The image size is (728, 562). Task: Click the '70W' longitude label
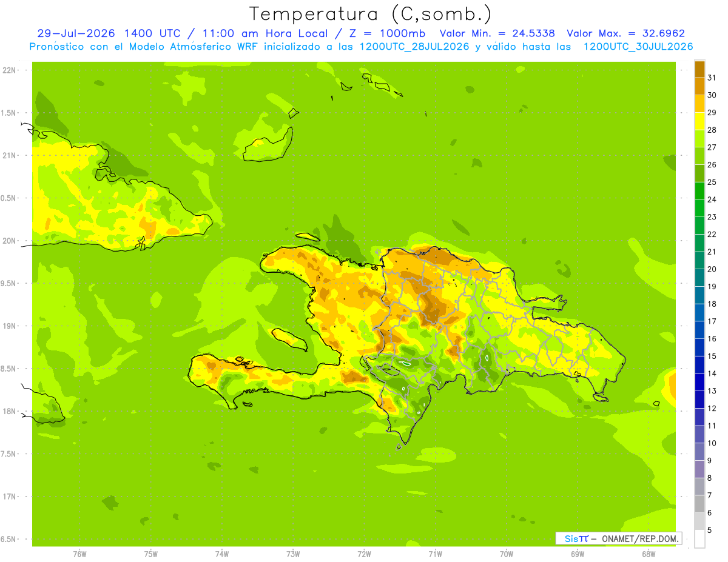(x=507, y=554)
